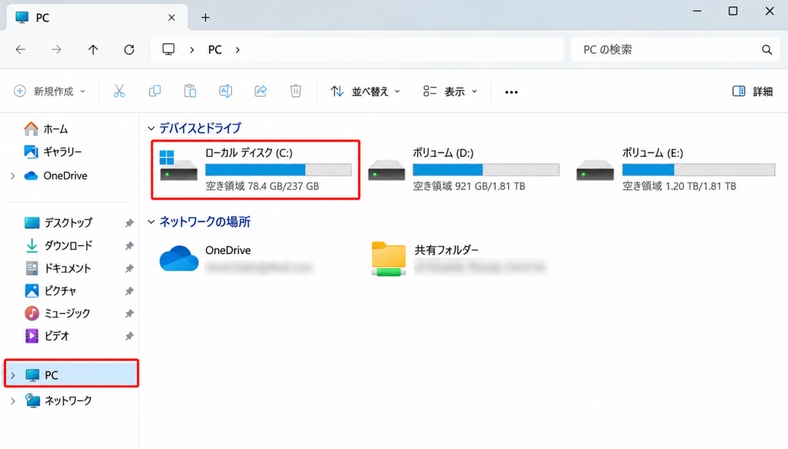Click the search magnifier icon
The width and height of the screenshot is (788, 449).
pos(766,49)
